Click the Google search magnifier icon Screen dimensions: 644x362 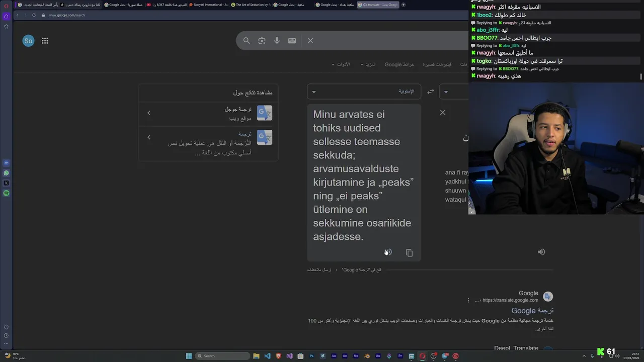(x=247, y=41)
